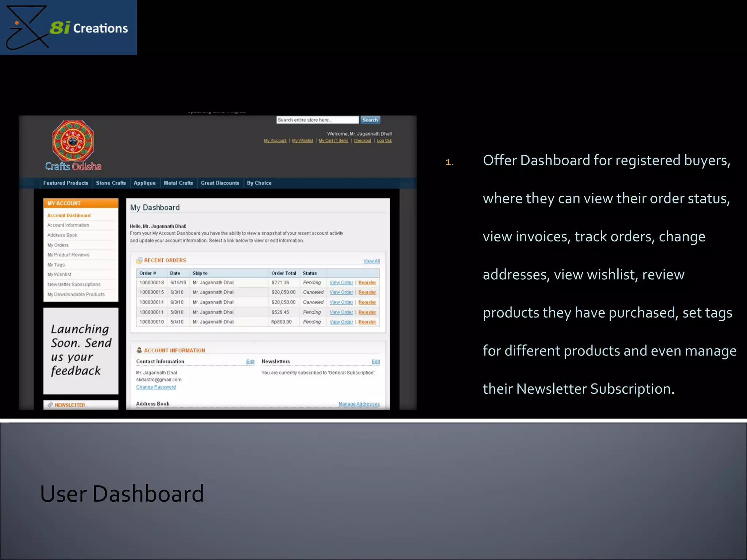The image size is (747, 560).
Task: Select Account Dashboard in sidebar
Action: coord(69,215)
